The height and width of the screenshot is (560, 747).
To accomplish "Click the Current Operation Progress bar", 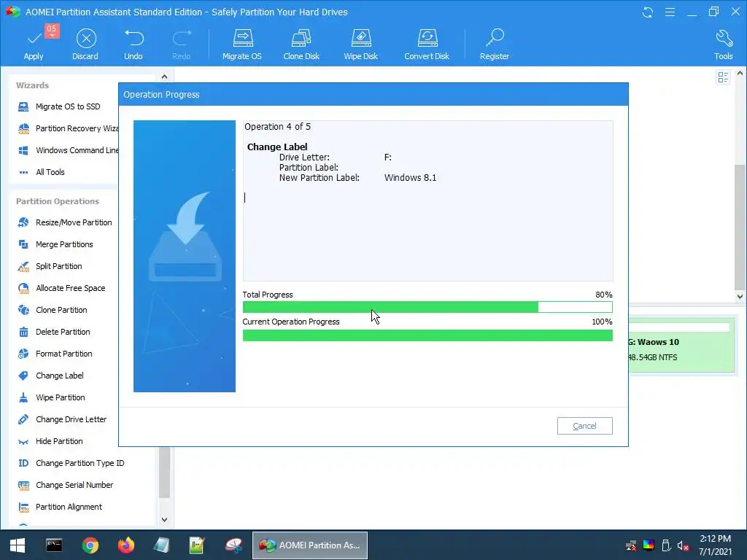I will [427, 335].
